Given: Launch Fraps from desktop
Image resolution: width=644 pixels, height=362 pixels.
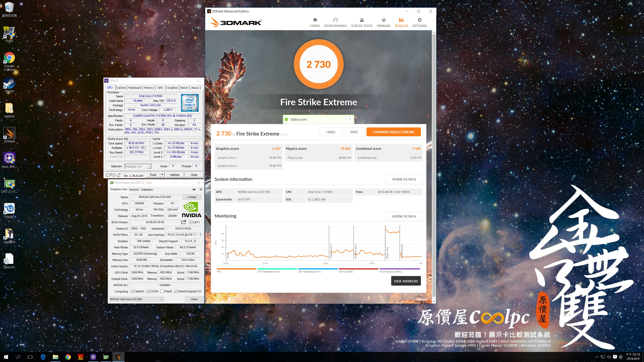Looking at the screenshot, I should [9, 34].
